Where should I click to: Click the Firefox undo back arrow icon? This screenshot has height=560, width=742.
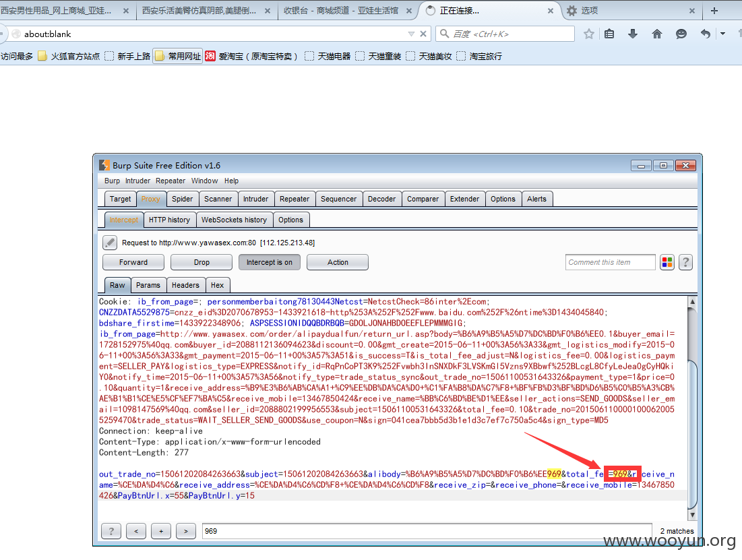[x=706, y=34]
